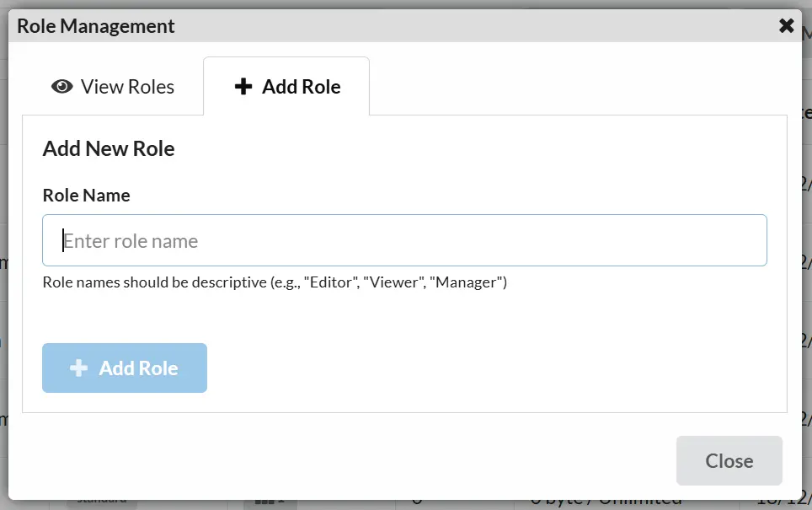Click the "0 byte / Unlimited" storage text
This screenshot has height=510, width=812.
[605, 501]
